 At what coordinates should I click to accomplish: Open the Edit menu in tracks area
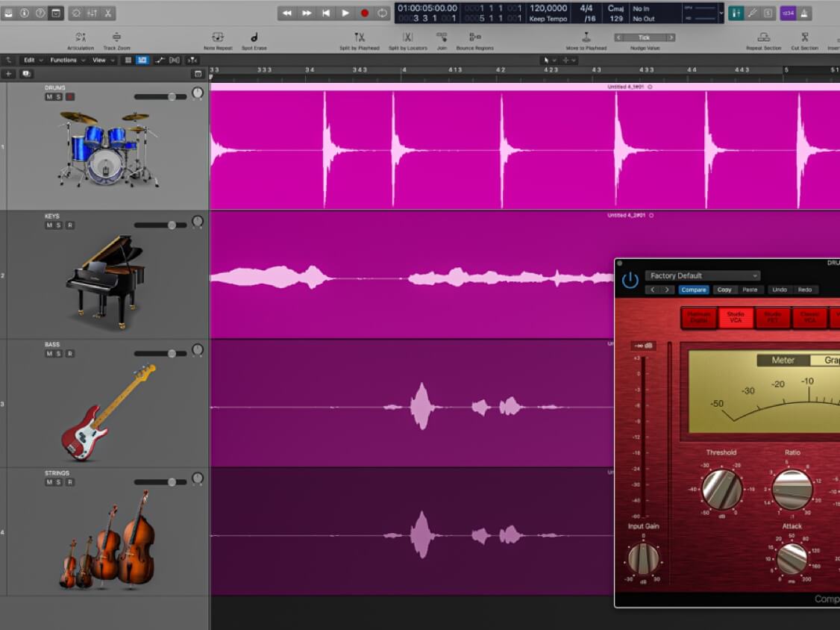click(x=33, y=60)
